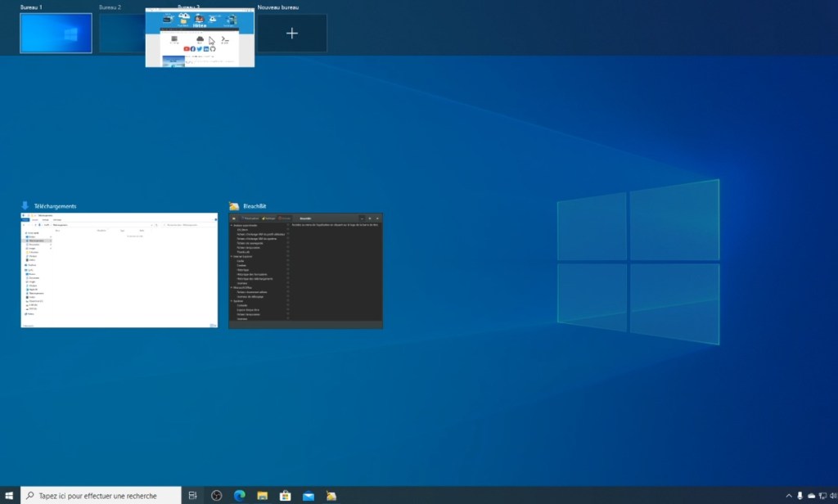This screenshot has width=838, height=504.
Task: Open the Mail app from taskbar
Action: (309, 495)
